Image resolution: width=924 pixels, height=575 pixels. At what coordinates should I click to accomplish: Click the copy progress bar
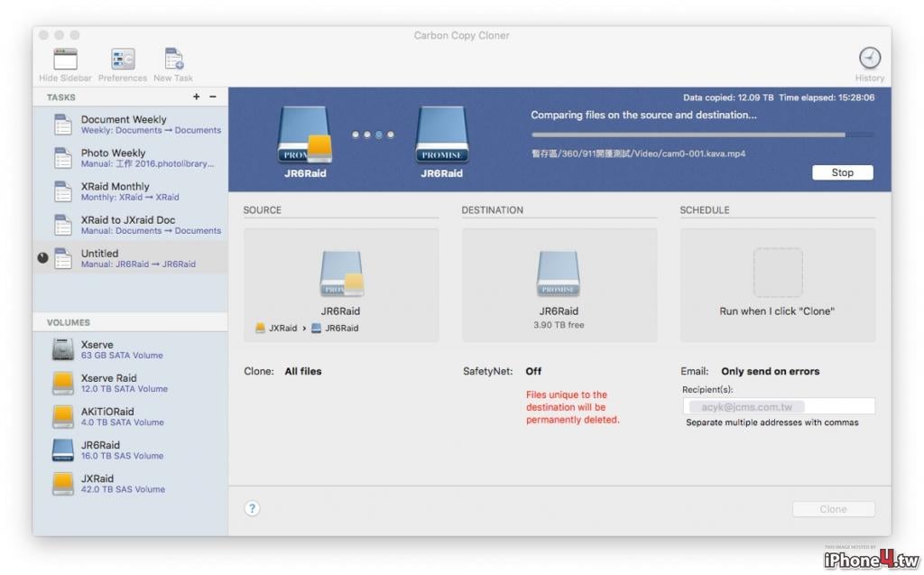click(x=702, y=134)
